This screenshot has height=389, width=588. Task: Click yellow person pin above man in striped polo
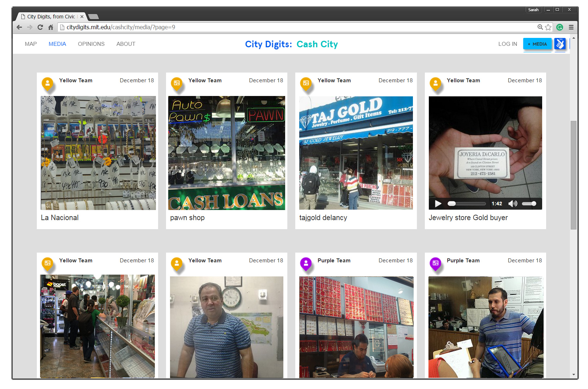pyautogui.click(x=177, y=264)
